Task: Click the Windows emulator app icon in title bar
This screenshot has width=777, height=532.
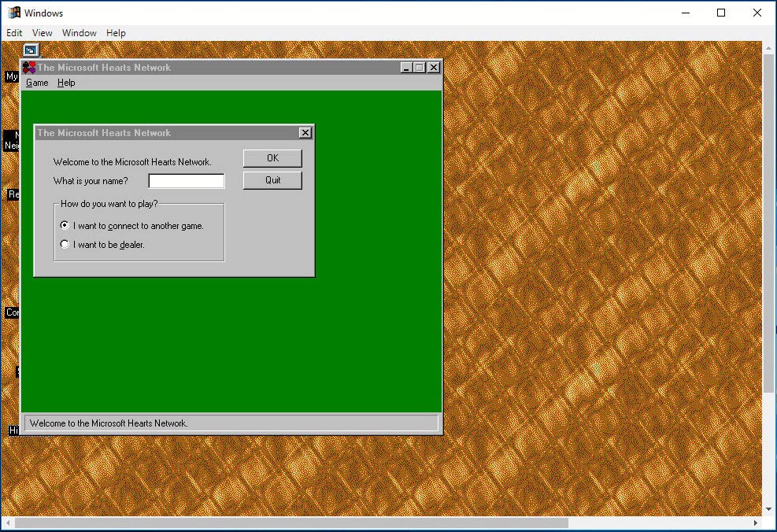Action: coord(14,13)
